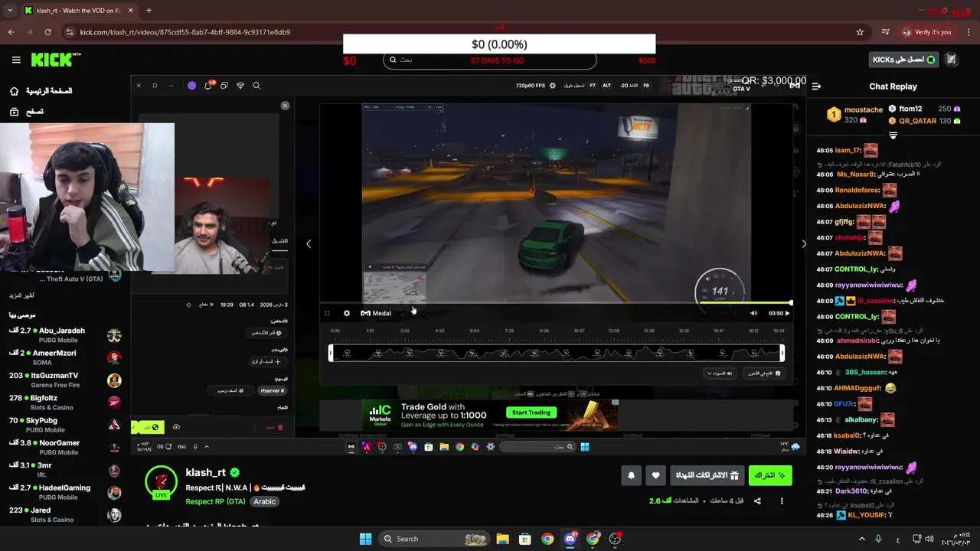Toggle fullscreen on the Medal clip player
The height and width of the screenshot is (551, 980).
[327, 313]
